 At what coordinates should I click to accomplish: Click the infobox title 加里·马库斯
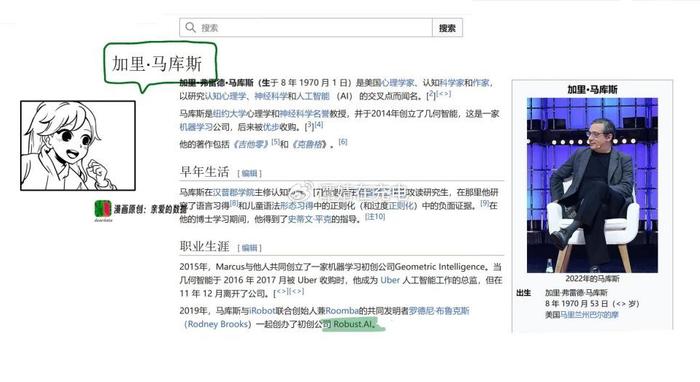(592, 90)
